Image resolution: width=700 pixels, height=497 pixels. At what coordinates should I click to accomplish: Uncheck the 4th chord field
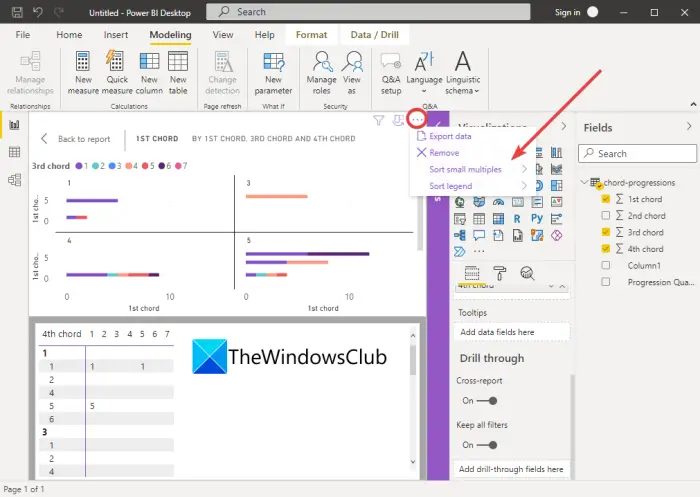click(x=606, y=249)
